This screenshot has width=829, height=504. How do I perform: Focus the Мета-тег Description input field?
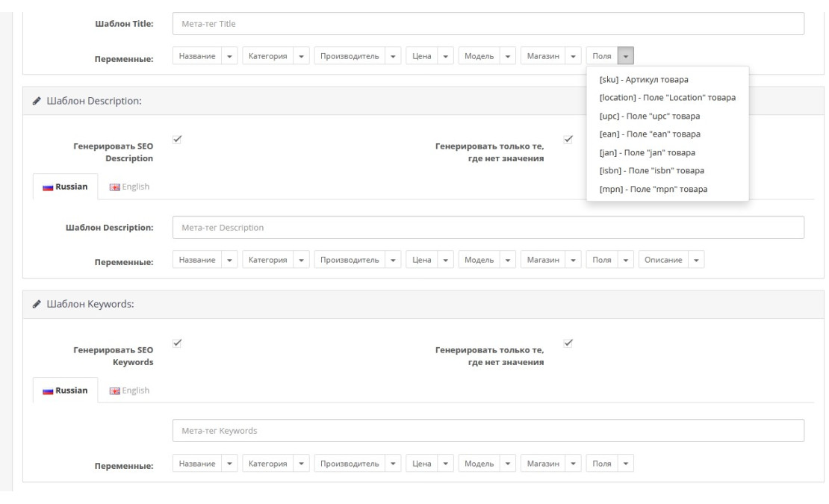488,227
